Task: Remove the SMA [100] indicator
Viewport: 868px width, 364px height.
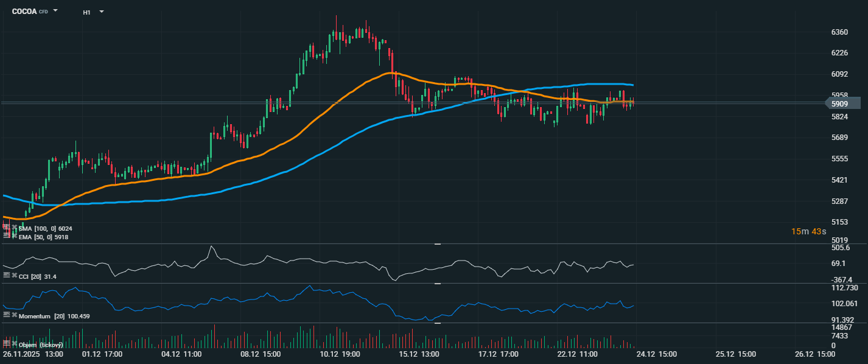Action: 14,227
